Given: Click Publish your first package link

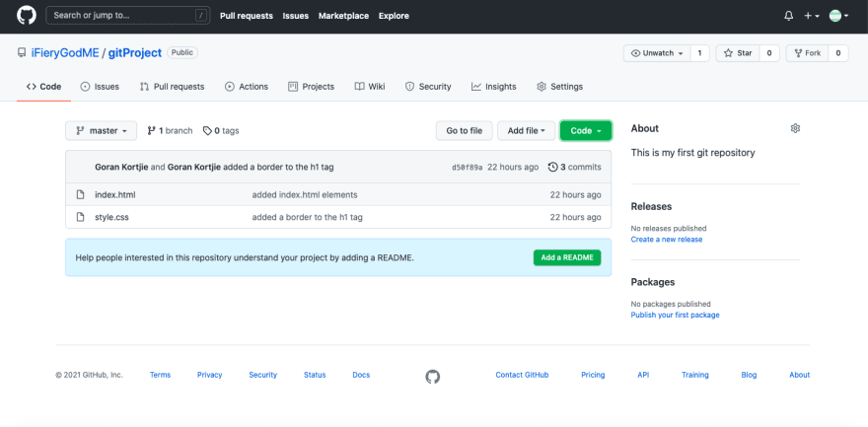Looking at the screenshot, I should pyautogui.click(x=676, y=316).
